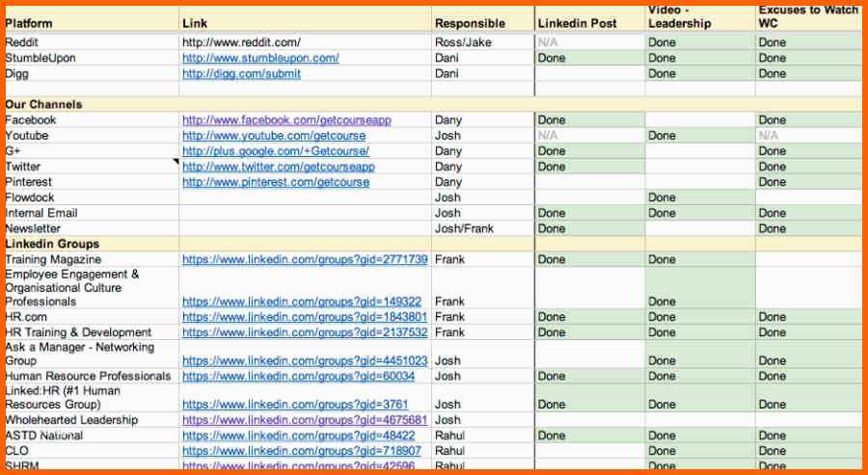This screenshot has width=868, height=475.
Task: Select the Pinterest platform cell
Action: tap(92, 182)
